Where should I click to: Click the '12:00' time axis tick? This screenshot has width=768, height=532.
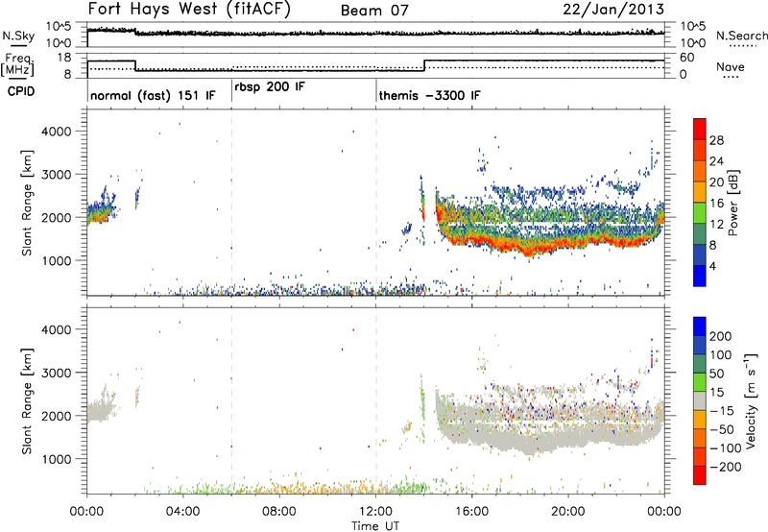(375, 512)
